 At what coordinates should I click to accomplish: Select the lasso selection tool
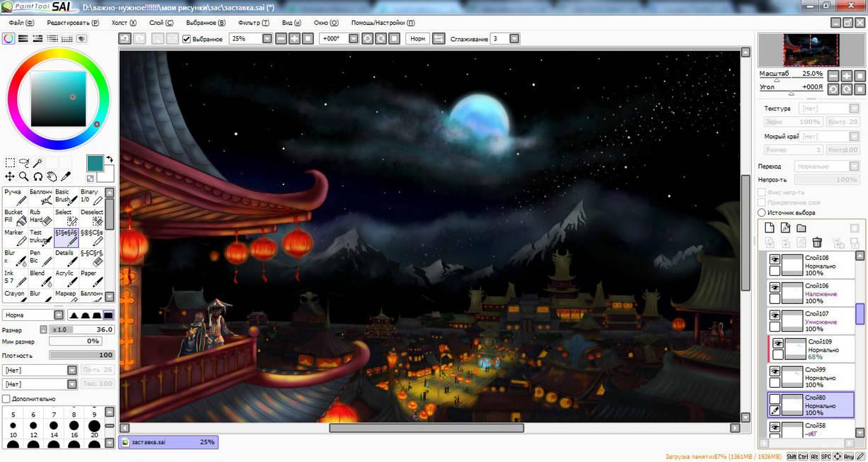click(x=24, y=163)
